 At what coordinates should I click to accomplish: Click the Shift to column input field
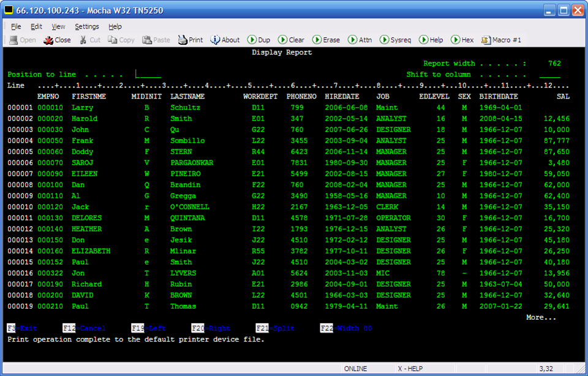(x=550, y=74)
